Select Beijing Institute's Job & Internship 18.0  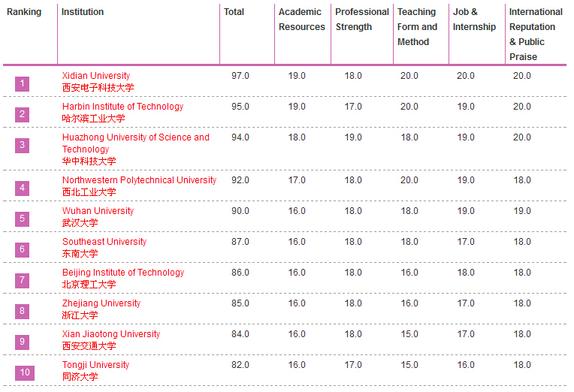(466, 273)
